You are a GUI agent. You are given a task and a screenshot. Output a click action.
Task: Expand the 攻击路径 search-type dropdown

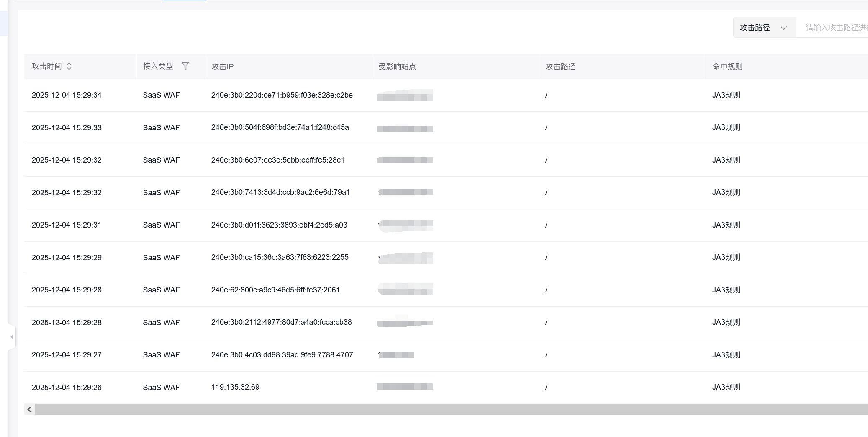tap(764, 28)
